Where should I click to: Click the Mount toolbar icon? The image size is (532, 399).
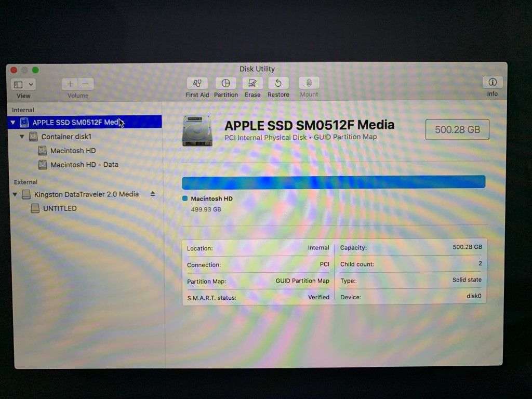(309, 83)
